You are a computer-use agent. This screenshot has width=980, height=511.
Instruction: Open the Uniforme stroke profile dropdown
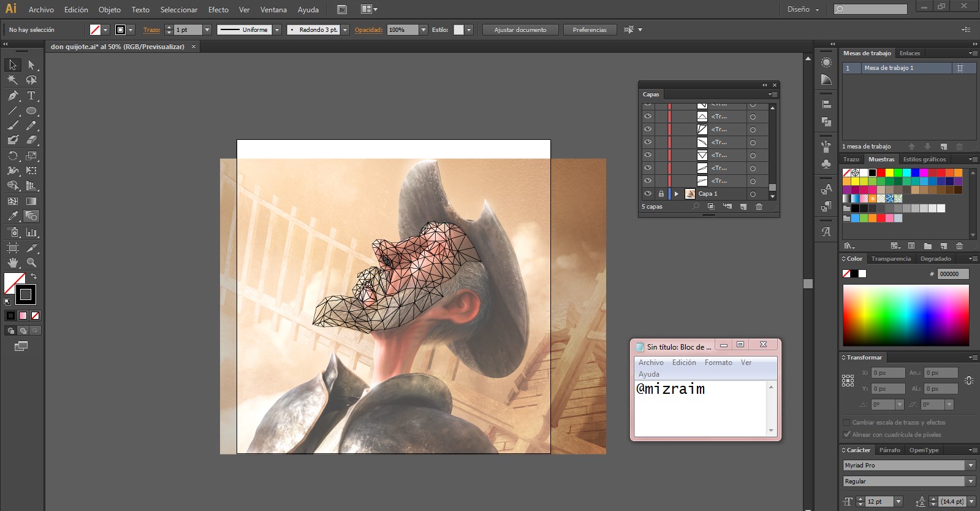click(277, 30)
